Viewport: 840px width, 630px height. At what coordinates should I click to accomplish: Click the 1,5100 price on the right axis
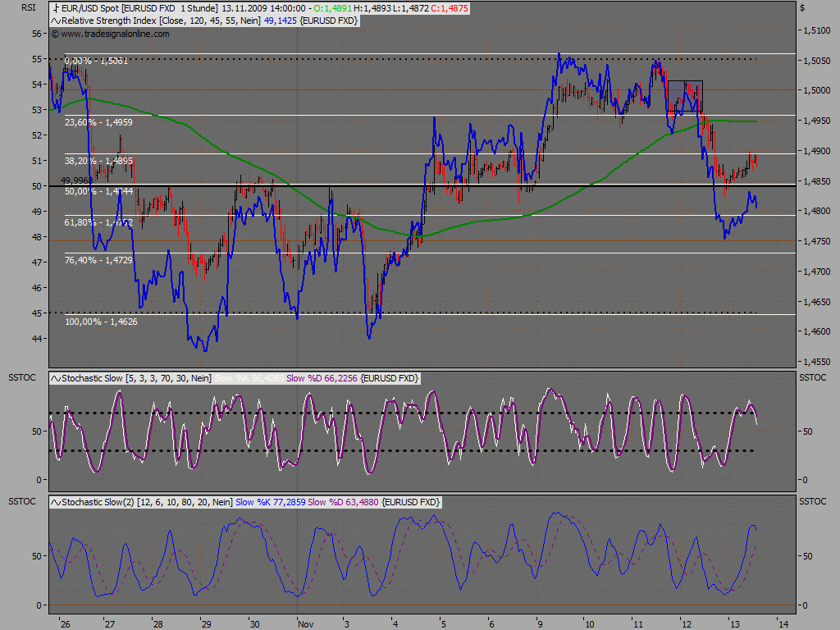(x=817, y=30)
